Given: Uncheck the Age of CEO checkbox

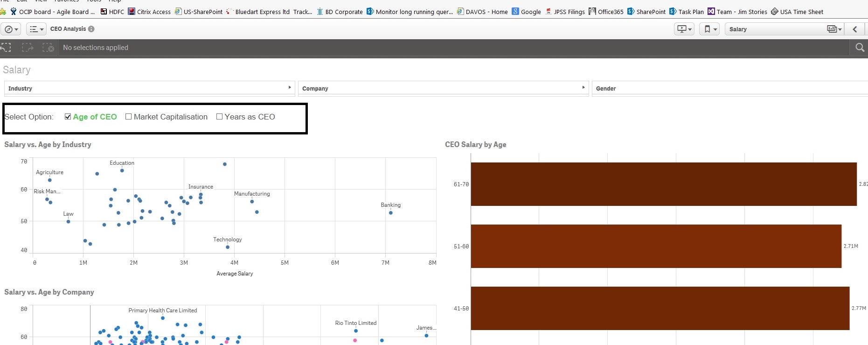Looking at the screenshot, I should tap(68, 117).
